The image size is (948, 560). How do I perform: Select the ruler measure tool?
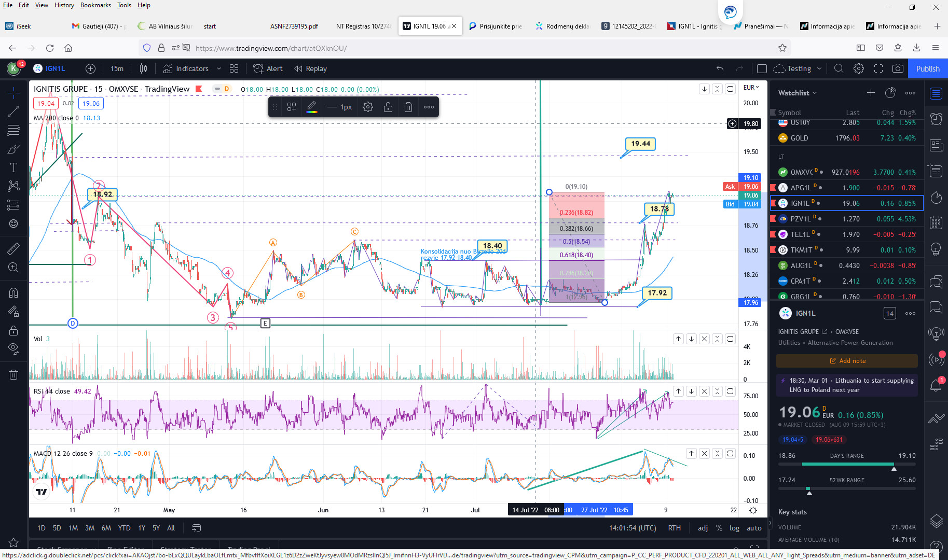pyautogui.click(x=13, y=248)
